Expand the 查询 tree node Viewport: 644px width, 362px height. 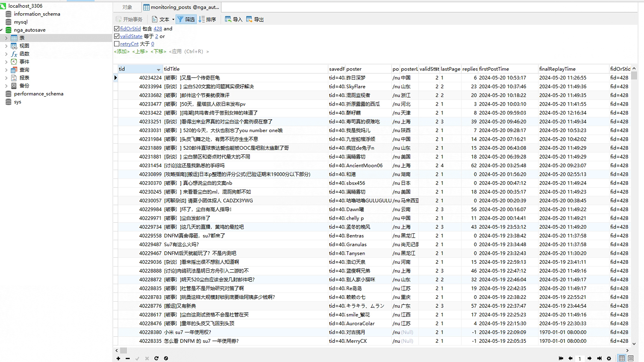coord(6,70)
